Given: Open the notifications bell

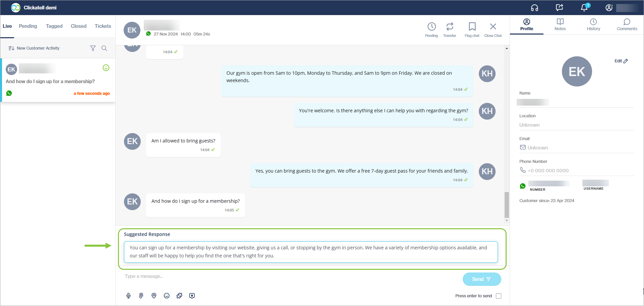Looking at the screenshot, I should coord(584,8).
